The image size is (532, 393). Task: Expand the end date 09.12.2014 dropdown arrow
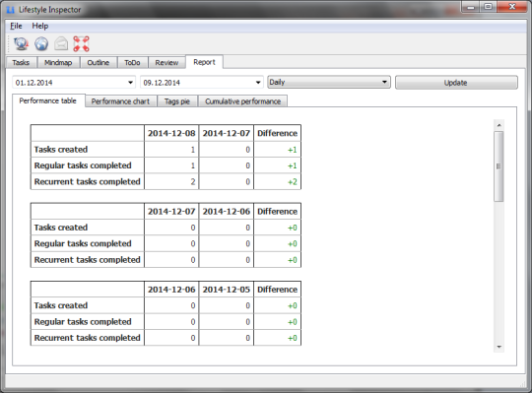pos(258,83)
